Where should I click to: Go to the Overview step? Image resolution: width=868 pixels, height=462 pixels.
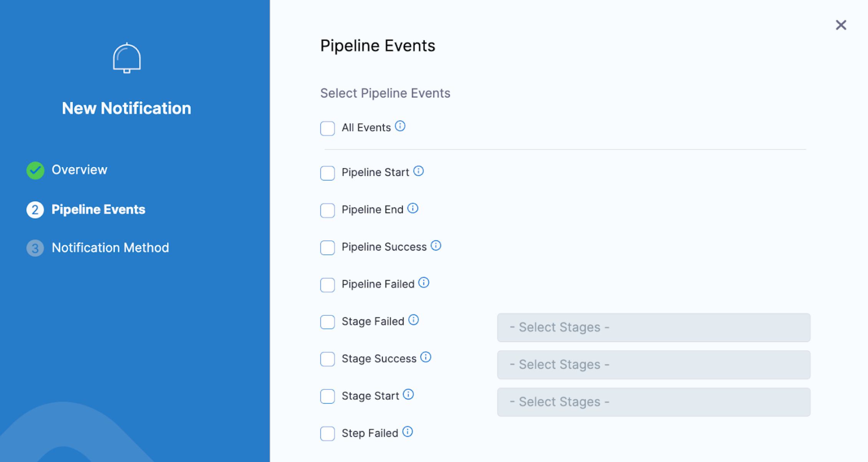[x=79, y=170]
